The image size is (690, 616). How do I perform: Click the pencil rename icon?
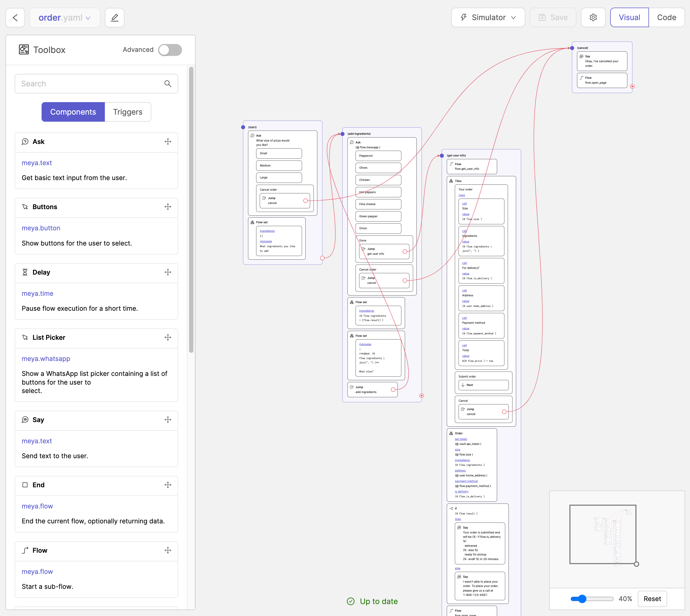pos(114,18)
